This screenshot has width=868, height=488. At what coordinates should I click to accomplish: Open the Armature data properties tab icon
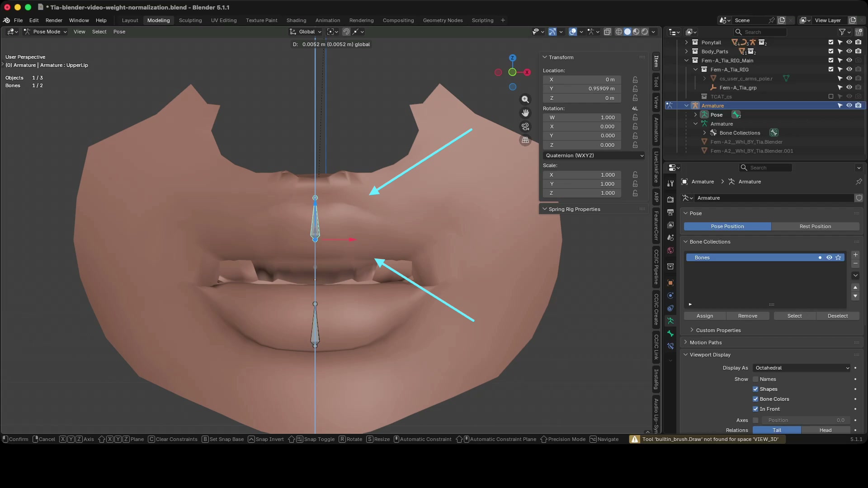(670, 321)
